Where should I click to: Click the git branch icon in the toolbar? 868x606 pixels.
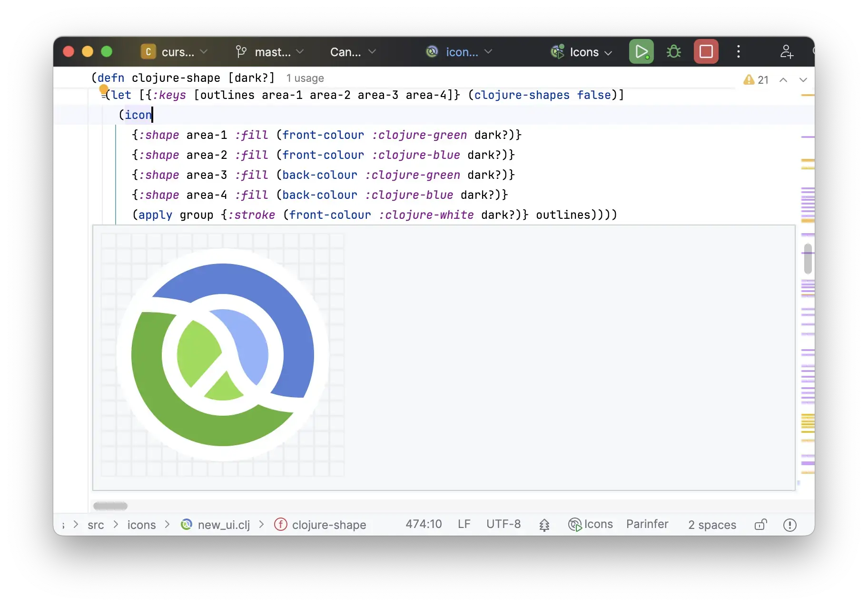point(241,51)
